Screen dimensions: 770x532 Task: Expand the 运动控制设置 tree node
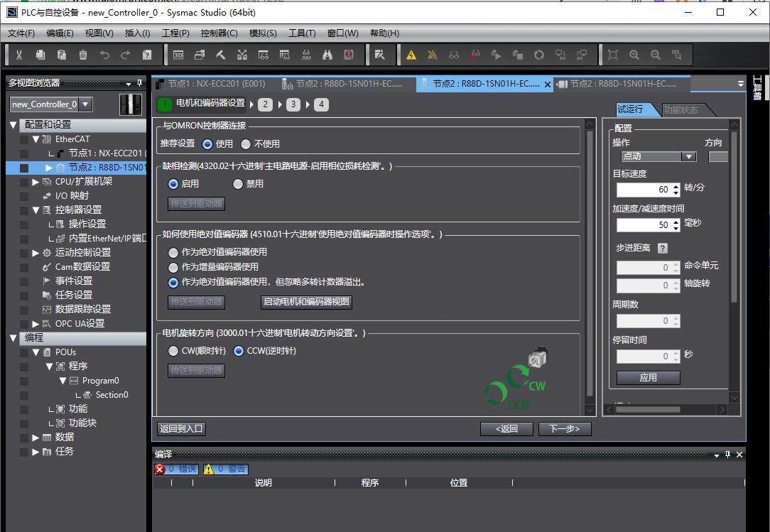point(36,252)
